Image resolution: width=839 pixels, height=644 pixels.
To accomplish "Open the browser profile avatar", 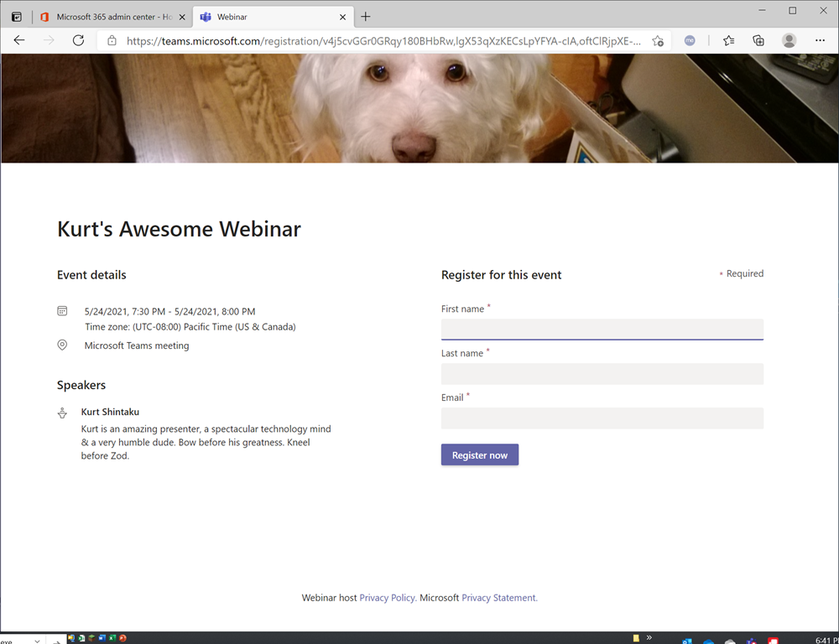I will [x=789, y=40].
